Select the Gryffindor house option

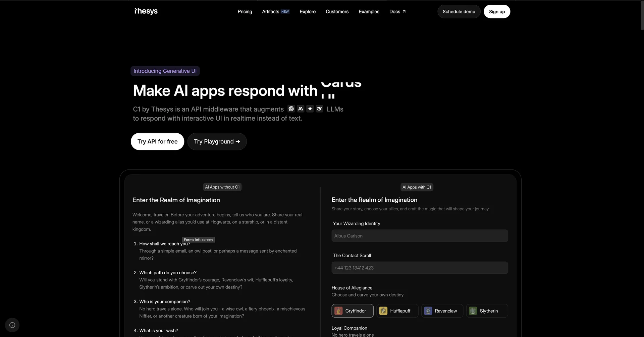(x=352, y=311)
